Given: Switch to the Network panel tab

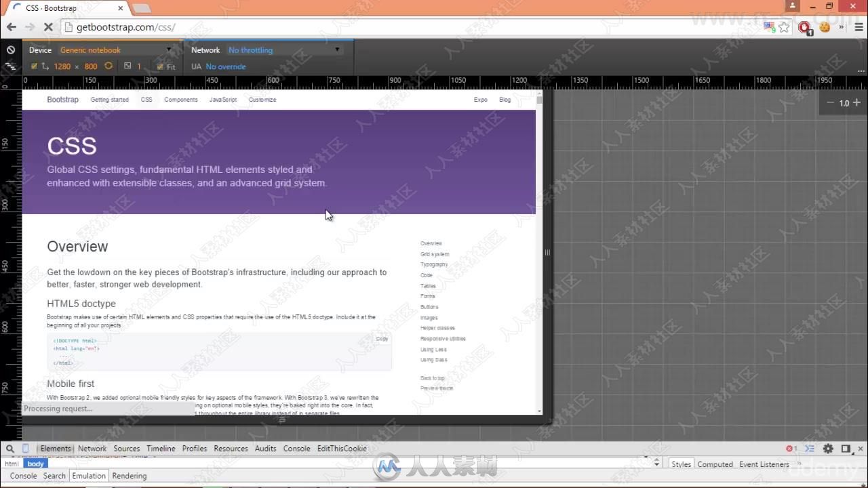Looking at the screenshot, I should click(x=92, y=449).
